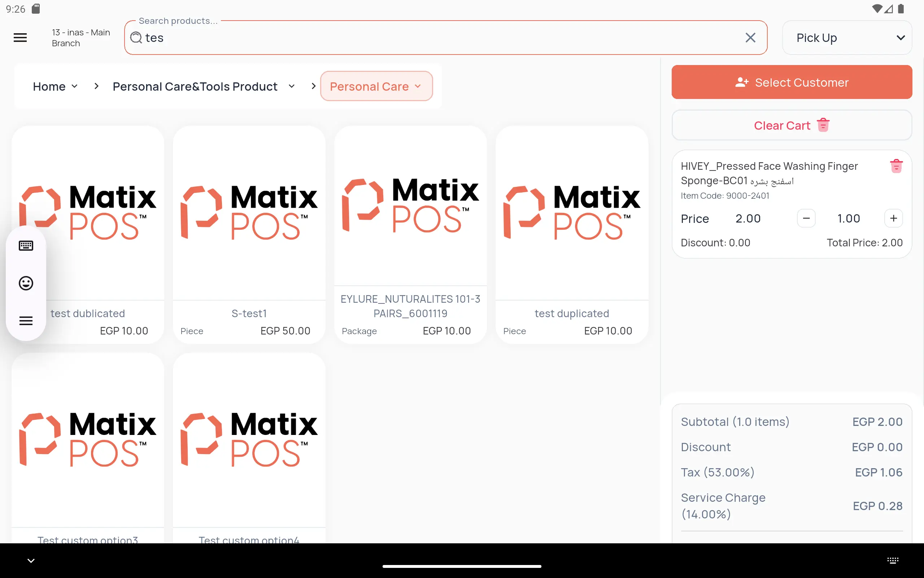Image resolution: width=924 pixels, height=578 pixels.
Task: Open emoji picker in floating toolbar
Action: coord(26,283)
